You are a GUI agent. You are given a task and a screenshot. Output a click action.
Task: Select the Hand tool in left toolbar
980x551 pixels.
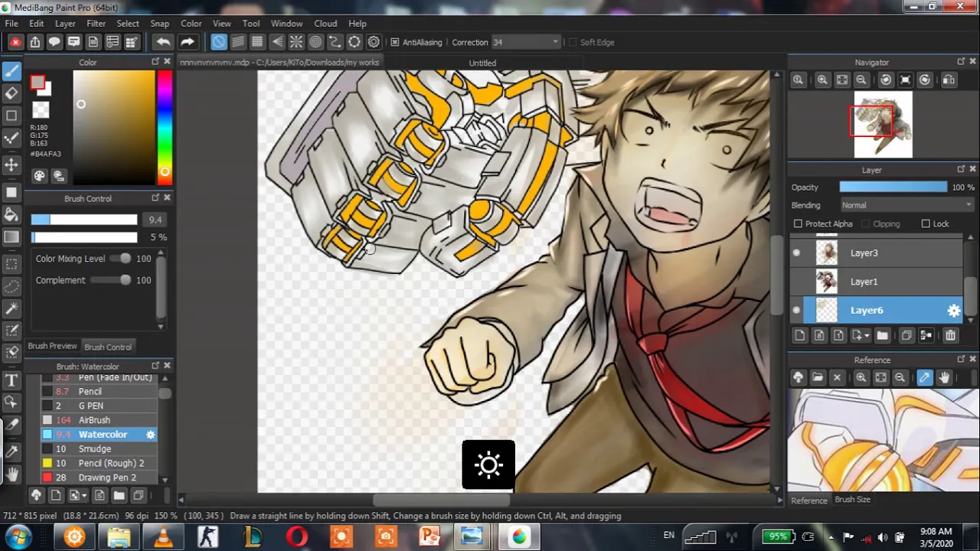pos(11,474)
